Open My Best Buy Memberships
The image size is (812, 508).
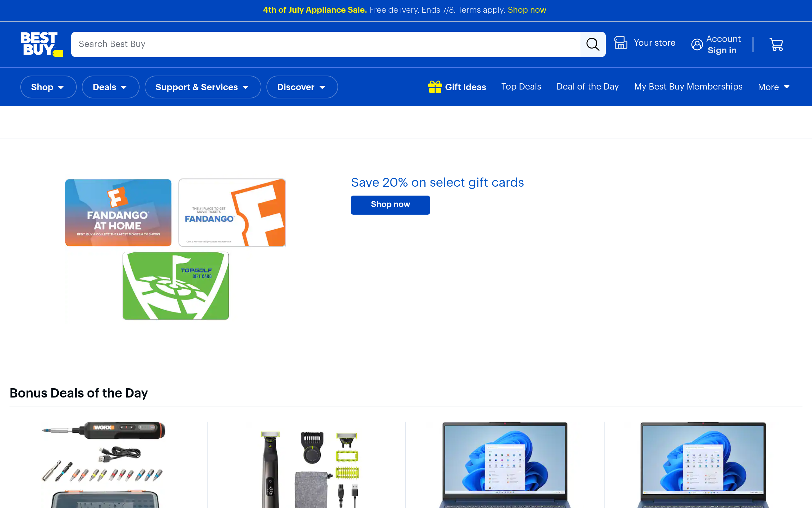click(688, 87)
